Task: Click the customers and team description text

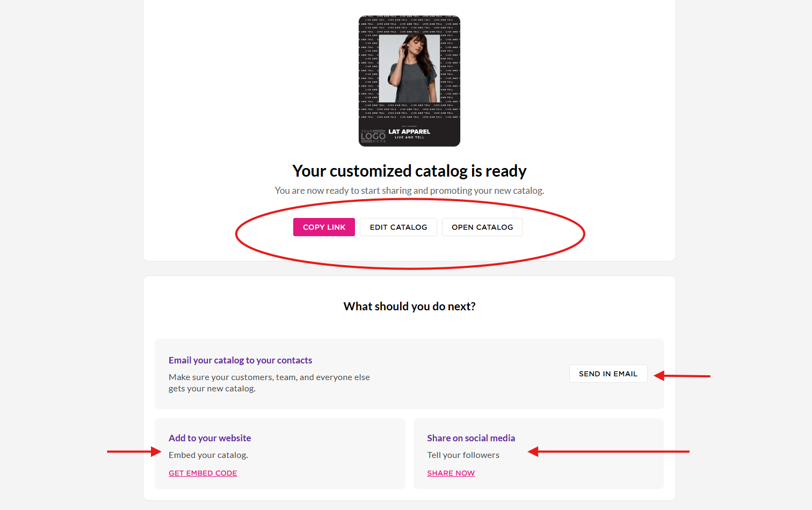Action: (269, 383)
